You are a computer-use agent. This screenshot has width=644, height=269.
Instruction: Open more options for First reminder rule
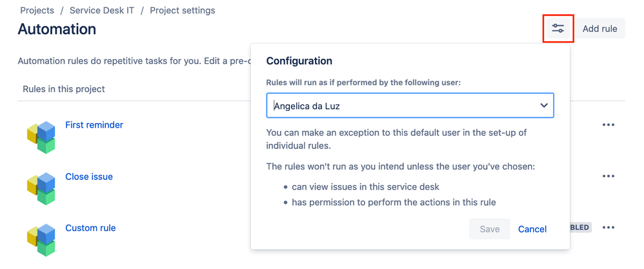click(608, 125)
